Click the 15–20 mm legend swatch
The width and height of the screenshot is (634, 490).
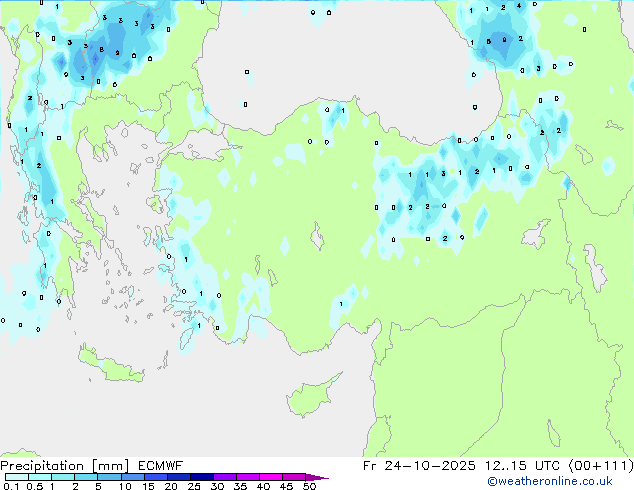point(156,477)
